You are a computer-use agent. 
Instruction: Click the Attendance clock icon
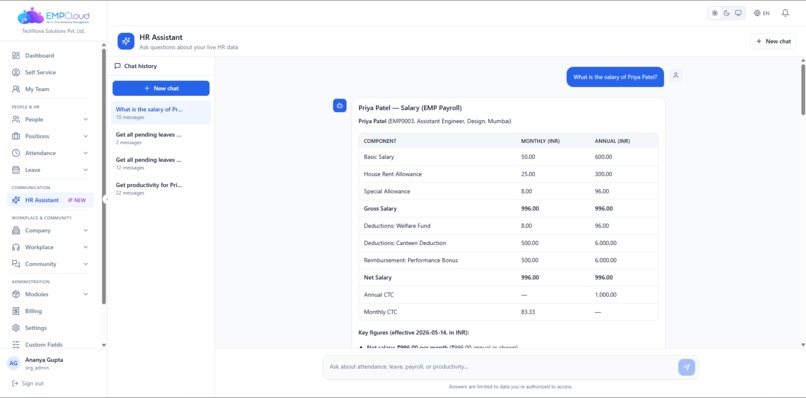[x=16, y=153]
